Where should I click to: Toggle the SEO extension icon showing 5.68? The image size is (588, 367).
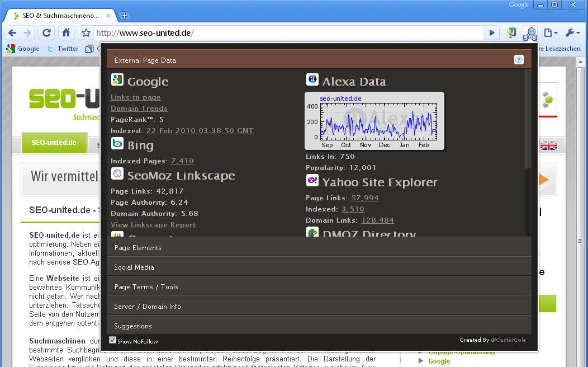[530, 33]
